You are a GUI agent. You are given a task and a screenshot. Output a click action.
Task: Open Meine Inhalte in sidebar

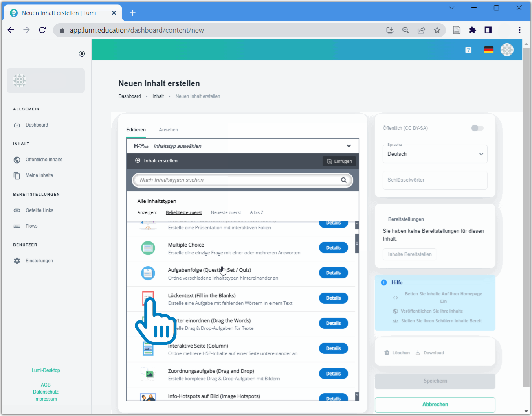coord(39,175)
